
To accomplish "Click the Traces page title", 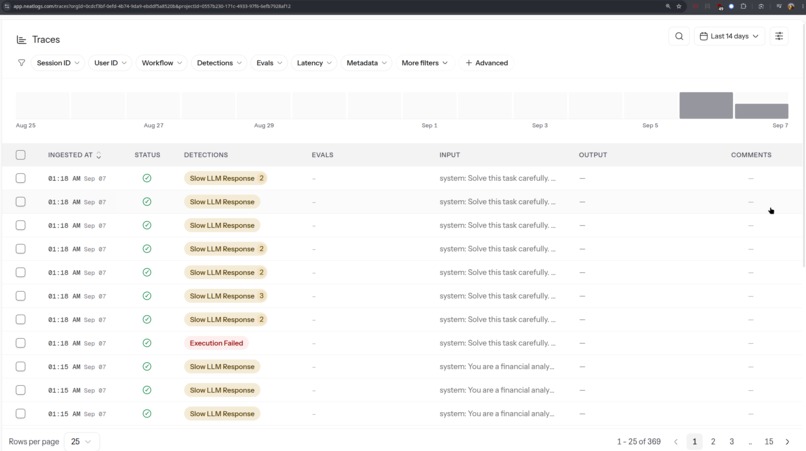I will (x=46, y=40).
